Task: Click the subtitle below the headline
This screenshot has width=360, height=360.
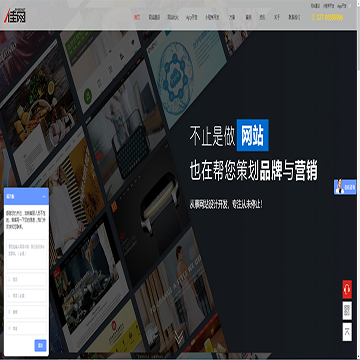Action: [x=226, y=204]
